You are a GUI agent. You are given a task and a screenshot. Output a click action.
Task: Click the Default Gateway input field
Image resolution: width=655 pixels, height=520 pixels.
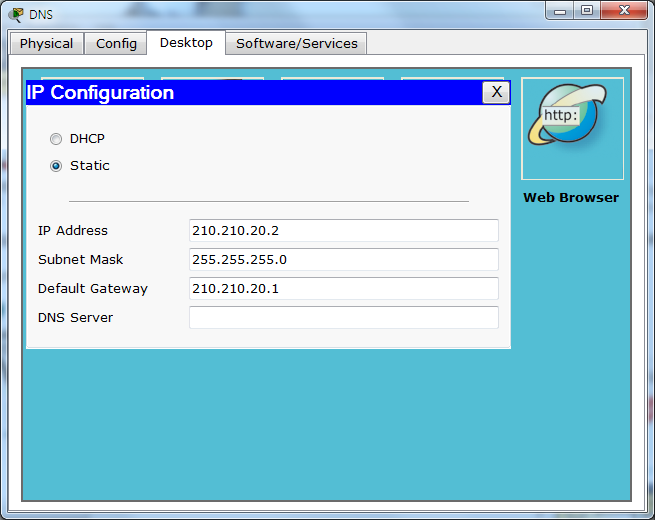[x=344, y=289]
